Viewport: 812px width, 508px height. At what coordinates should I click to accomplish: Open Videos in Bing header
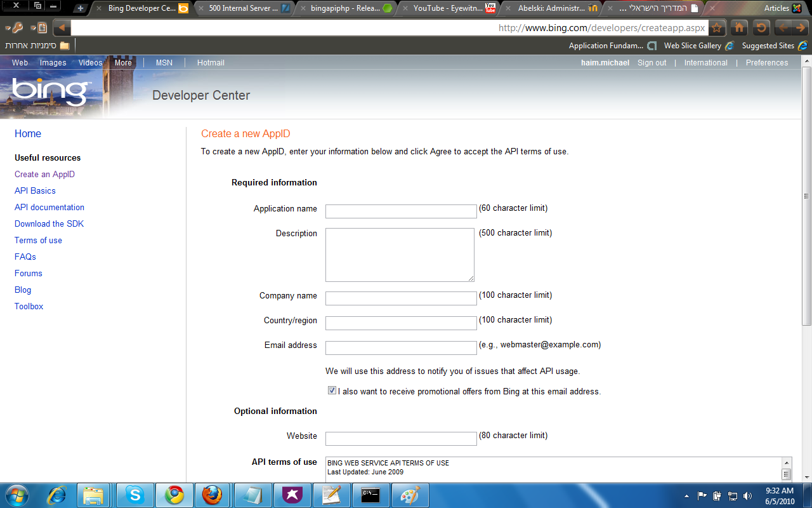90,63
